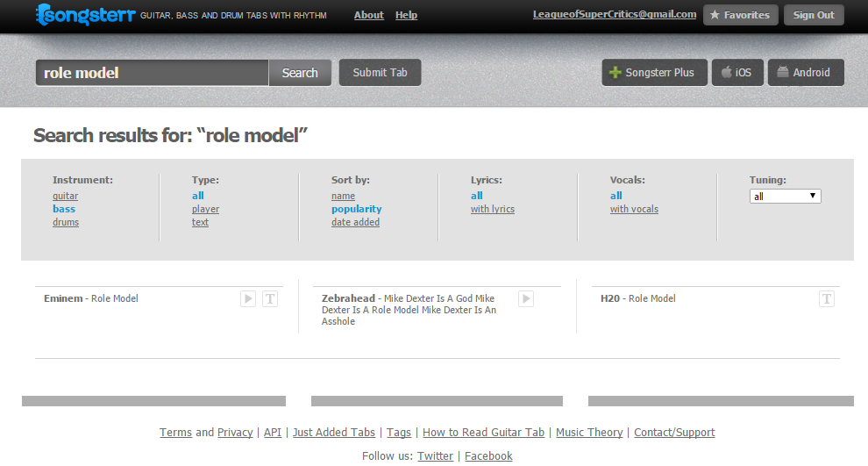This screenshot has width=868, height=466.
Task: Filter results by bass instrument
Action: [64, 209]
